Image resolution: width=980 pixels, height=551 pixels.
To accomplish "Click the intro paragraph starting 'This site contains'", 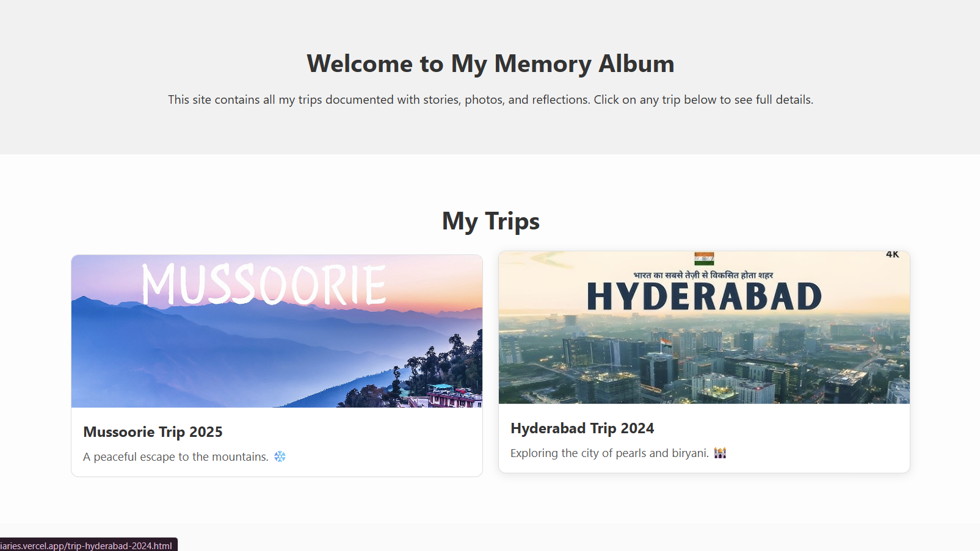I will (490, 99).
